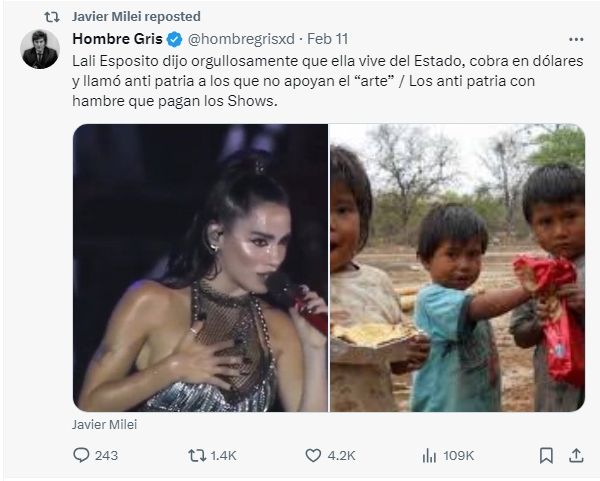Click the 243 replies count number

tap(105, 455)
